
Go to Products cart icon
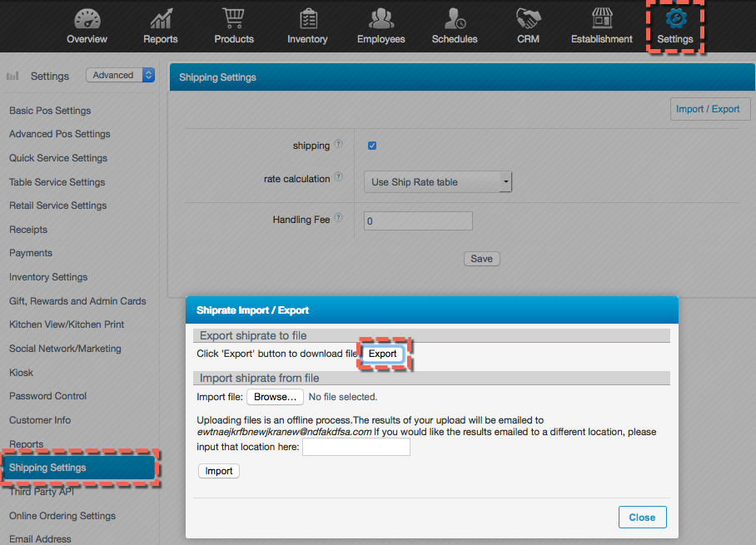pyautogui.click(x=233, y=20)
